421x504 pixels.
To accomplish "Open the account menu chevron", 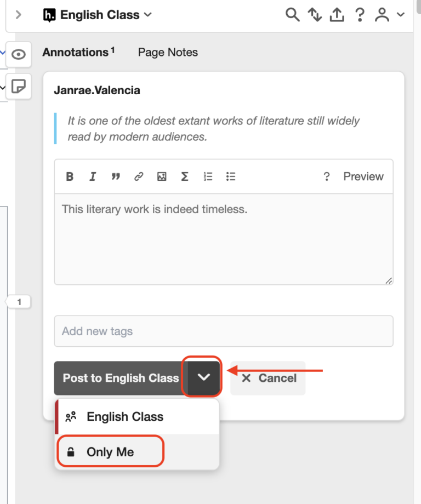I will (x=400, y=15).
